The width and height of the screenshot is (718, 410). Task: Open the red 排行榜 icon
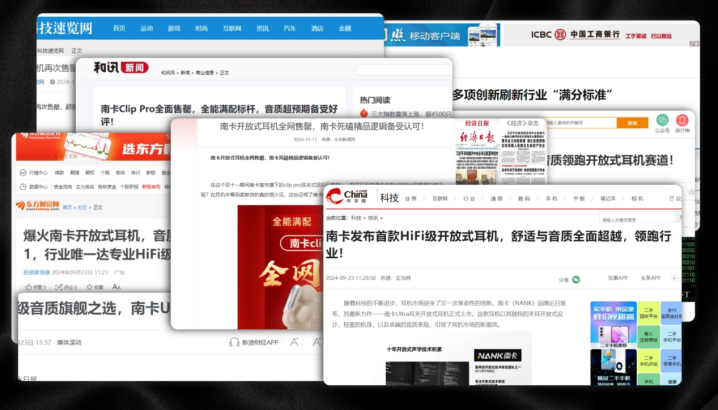pos(682,120)
